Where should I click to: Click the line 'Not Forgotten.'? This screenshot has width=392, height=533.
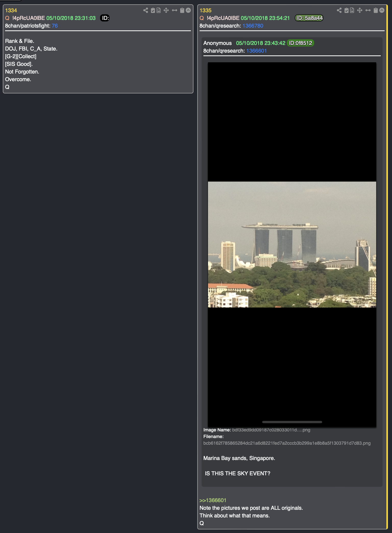pyautogui.click(x=22, y=72)
